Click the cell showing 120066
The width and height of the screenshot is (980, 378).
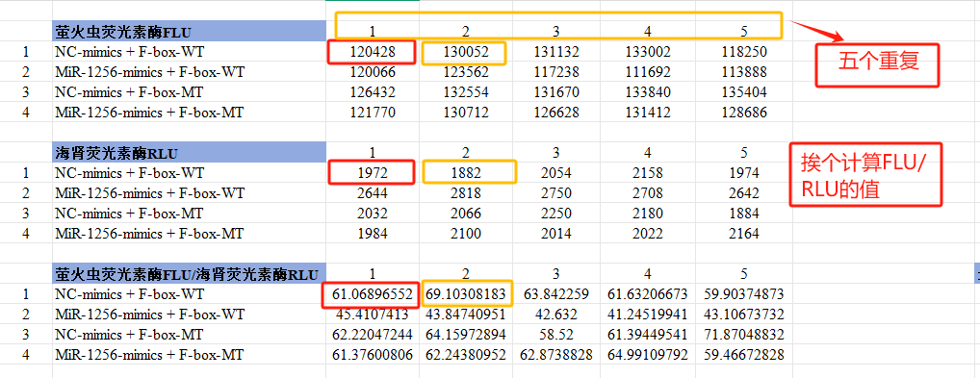point(373,72)
